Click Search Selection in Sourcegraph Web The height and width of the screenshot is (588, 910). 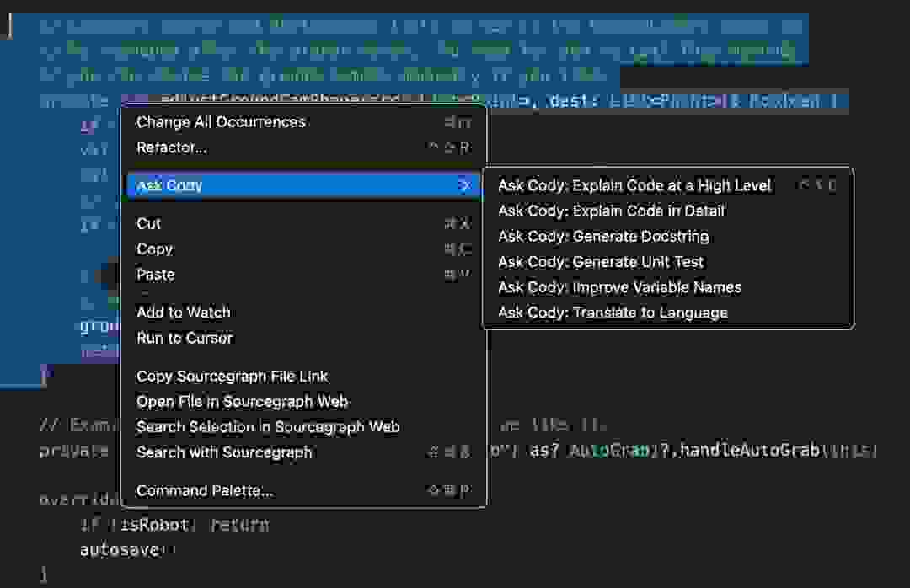coord(303,426)
